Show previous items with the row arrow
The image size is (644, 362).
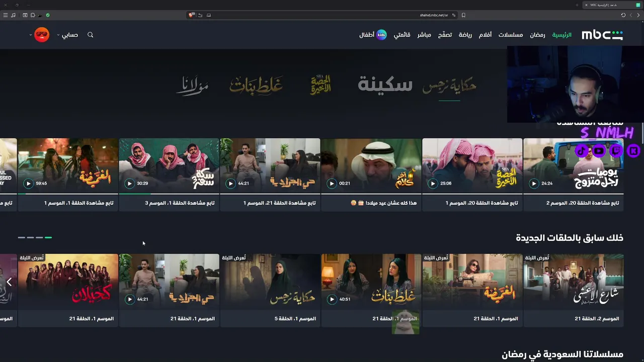point(9,282)
